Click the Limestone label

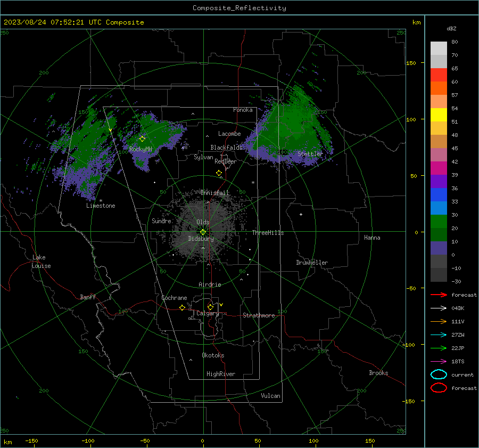pos(101,206)
